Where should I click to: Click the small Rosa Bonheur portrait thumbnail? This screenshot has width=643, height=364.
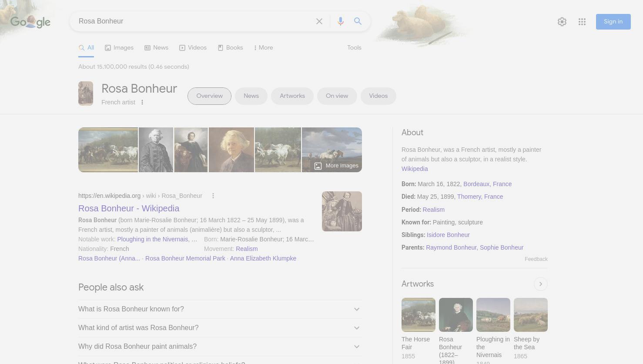click(86, 94)
